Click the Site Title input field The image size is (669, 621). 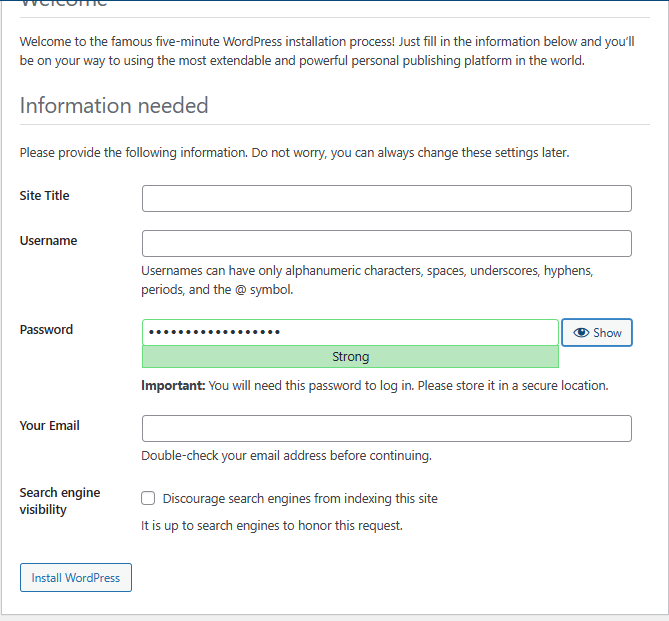387,198
